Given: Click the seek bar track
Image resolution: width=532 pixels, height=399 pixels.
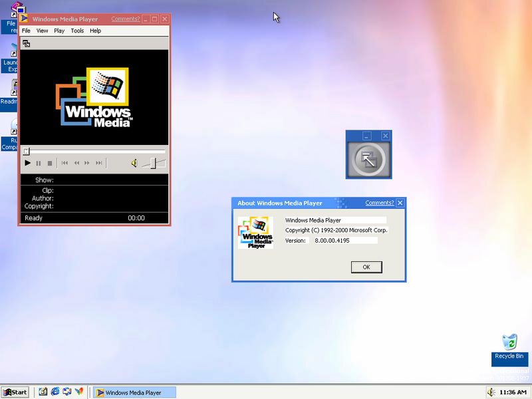Looking at the screenshot, I should click(94, 152).
